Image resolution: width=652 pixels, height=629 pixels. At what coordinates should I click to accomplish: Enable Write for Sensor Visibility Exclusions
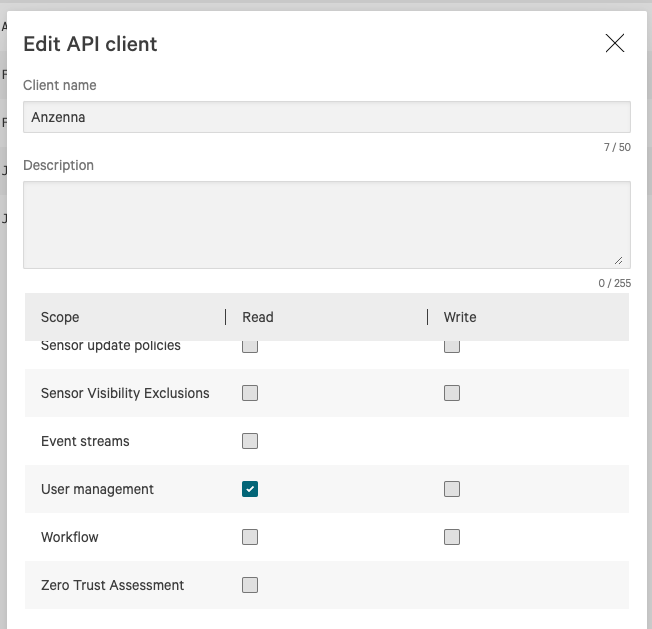452,393
